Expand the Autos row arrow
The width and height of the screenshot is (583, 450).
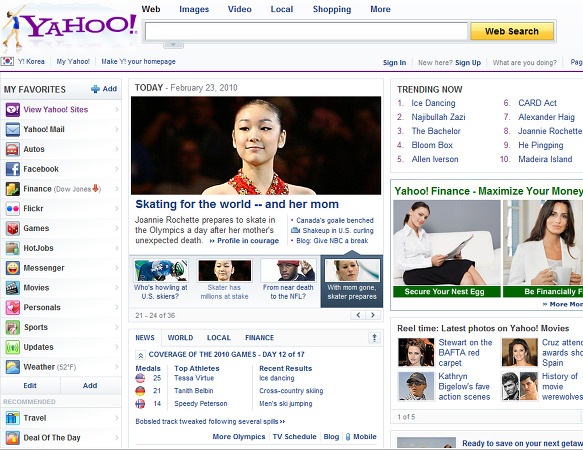tap(117, 149)
